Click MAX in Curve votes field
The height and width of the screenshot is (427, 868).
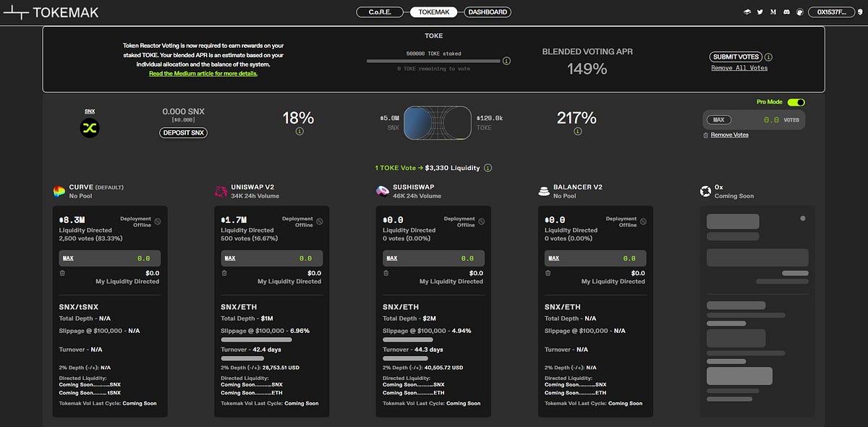tap(68, 258)
